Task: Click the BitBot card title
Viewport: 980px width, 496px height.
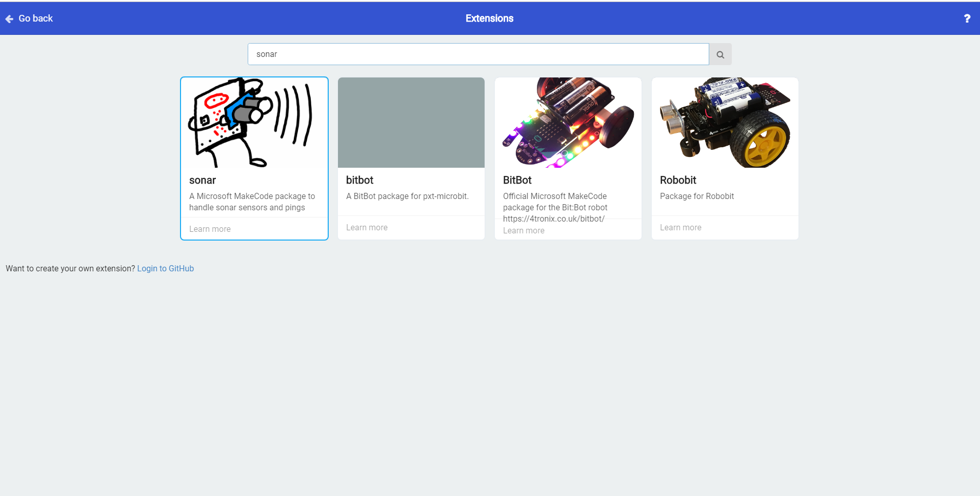Action: [x=517, y=181]
